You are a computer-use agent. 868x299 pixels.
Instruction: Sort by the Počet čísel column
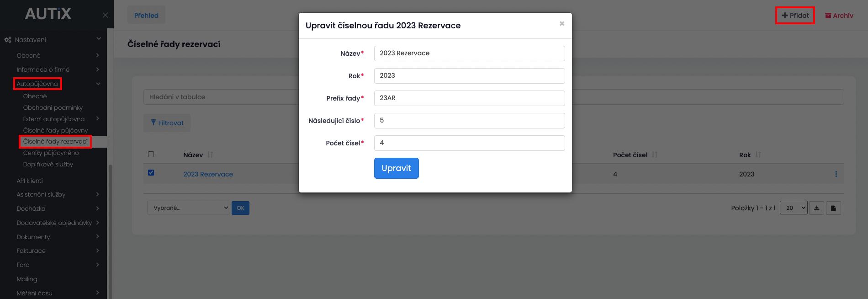click(x=655, y=155)
